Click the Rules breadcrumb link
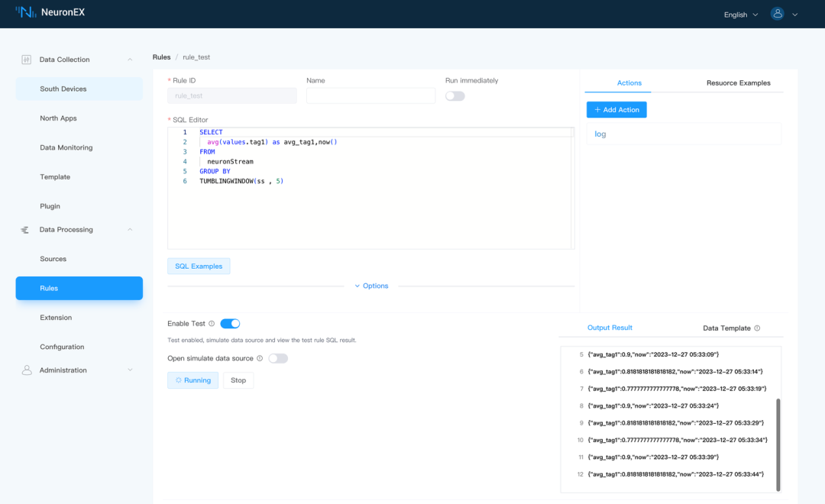825x504 pixels. point(161,57)
